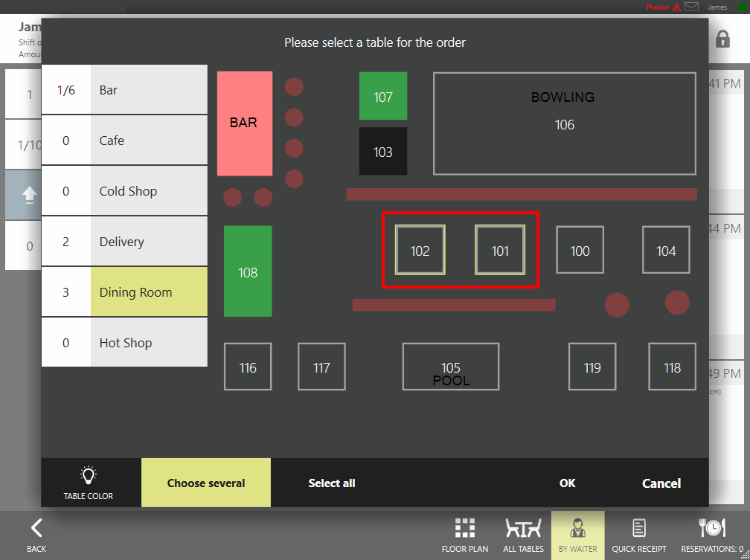Click the Table Color lightbulb icon

[89, 477]
